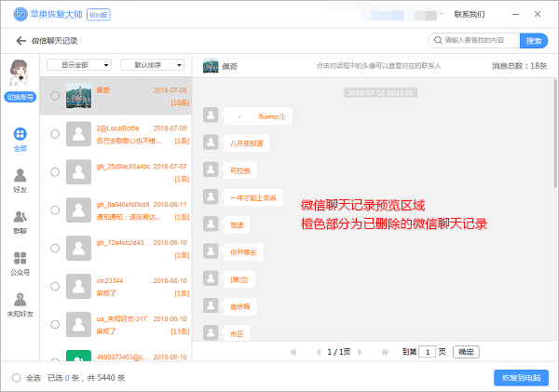Open the 2@LocalBottle conversation row

pyautogui.click(x=116, y=134)
